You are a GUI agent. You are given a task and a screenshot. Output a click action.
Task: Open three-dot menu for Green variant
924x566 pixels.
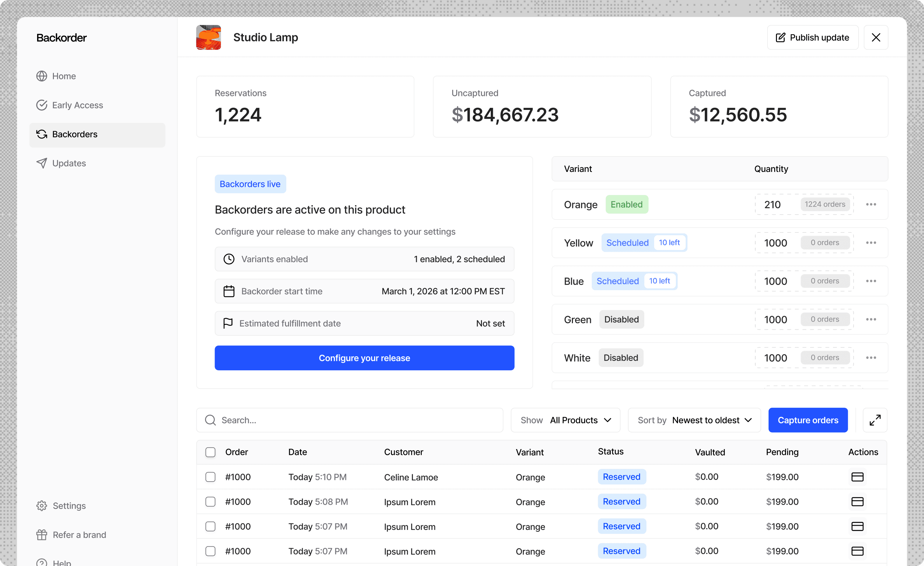tap(871, 319)
